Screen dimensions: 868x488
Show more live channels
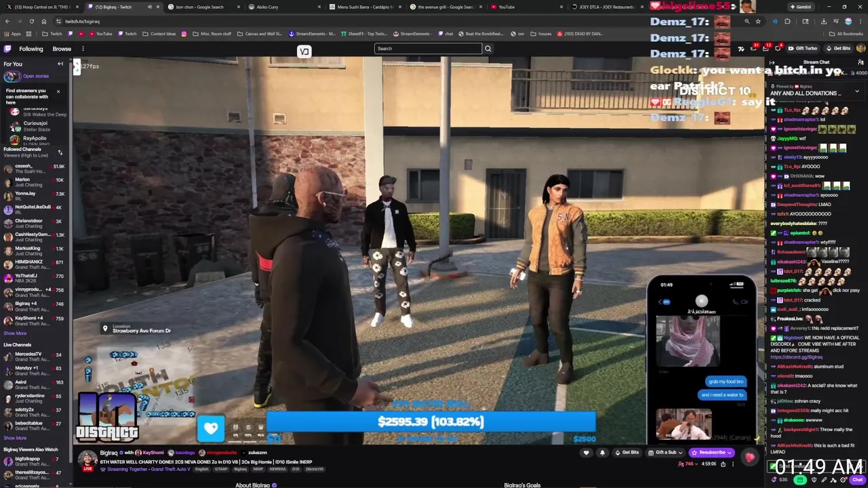point(15,438)
